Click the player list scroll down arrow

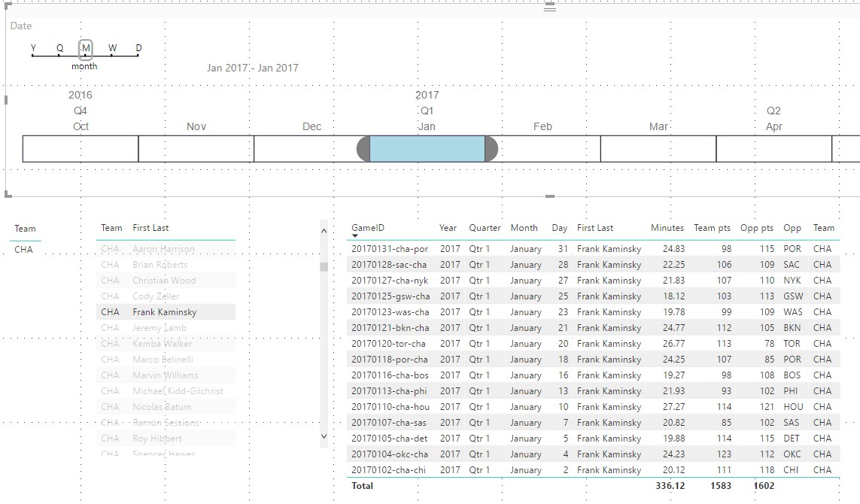[x=324, y=436]
